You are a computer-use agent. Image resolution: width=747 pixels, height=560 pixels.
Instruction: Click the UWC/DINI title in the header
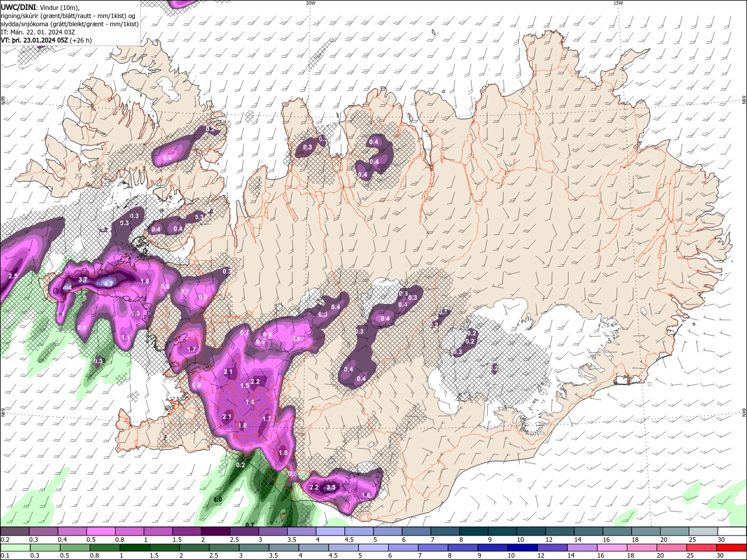[x=18, y=7]
